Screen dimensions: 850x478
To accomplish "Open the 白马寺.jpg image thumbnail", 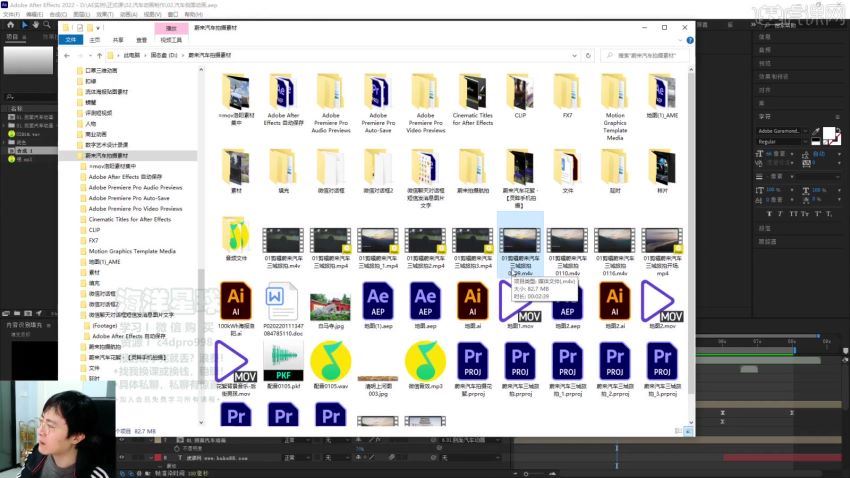I will (x=331, y=306).
